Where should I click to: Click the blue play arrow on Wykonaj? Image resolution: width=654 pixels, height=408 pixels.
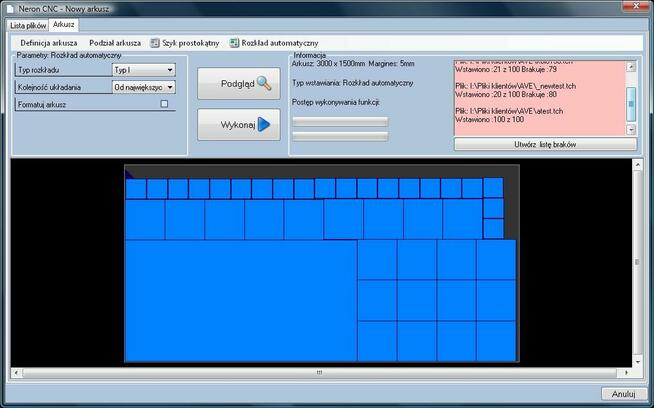(x=264, y=125)
